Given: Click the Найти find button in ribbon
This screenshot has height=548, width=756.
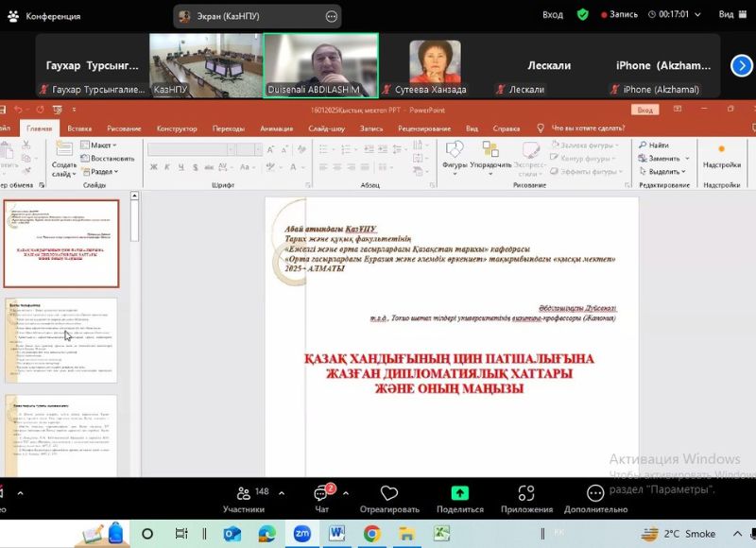Looking at the screenshot, I should [652, 145].
